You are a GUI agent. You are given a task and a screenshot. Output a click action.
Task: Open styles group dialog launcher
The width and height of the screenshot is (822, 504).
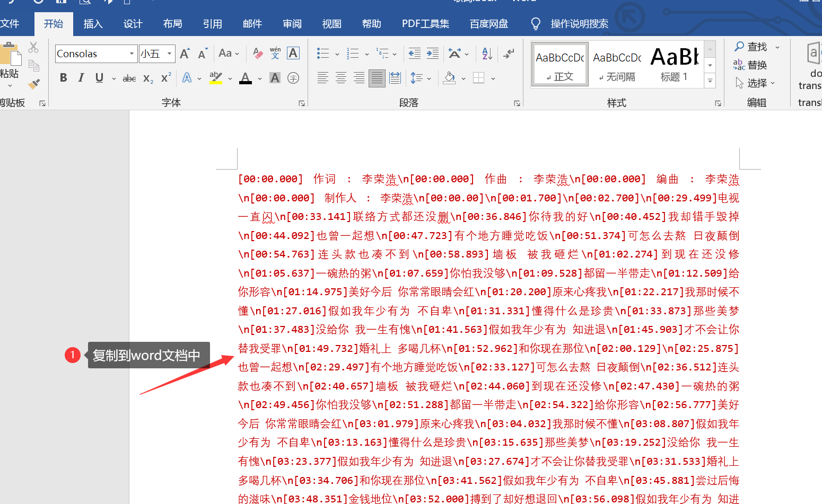(x=718, y=103)
